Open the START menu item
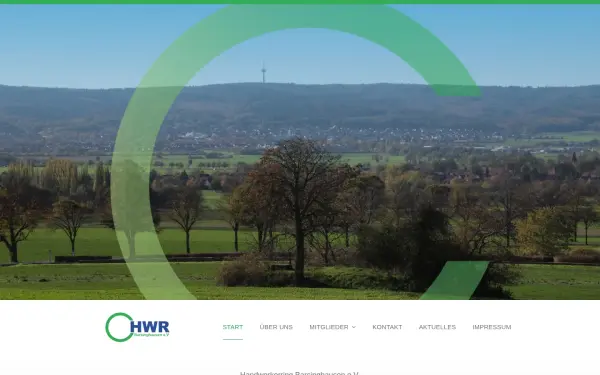The height and width of the screenshot is (375, 600). point(233,327)
